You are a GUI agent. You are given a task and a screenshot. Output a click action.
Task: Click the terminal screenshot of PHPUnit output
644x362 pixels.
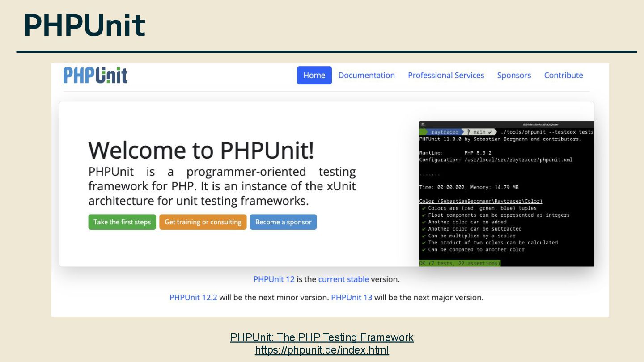(x=507, y=194)
